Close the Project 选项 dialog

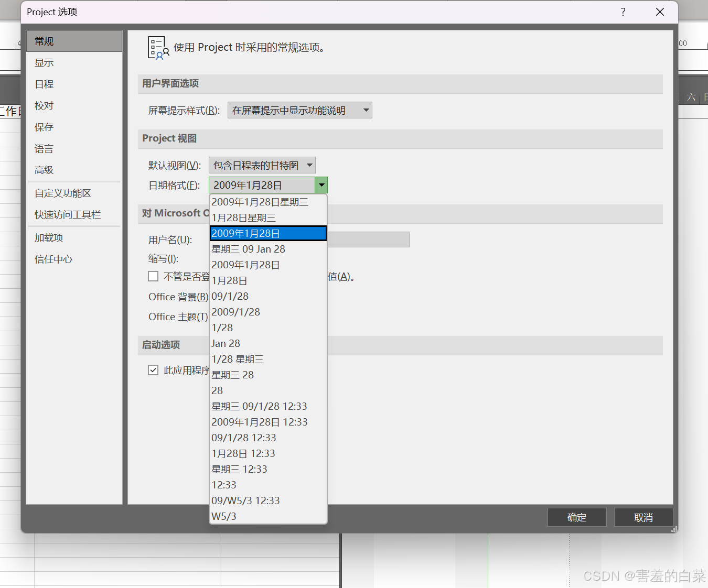pos(660,12)
